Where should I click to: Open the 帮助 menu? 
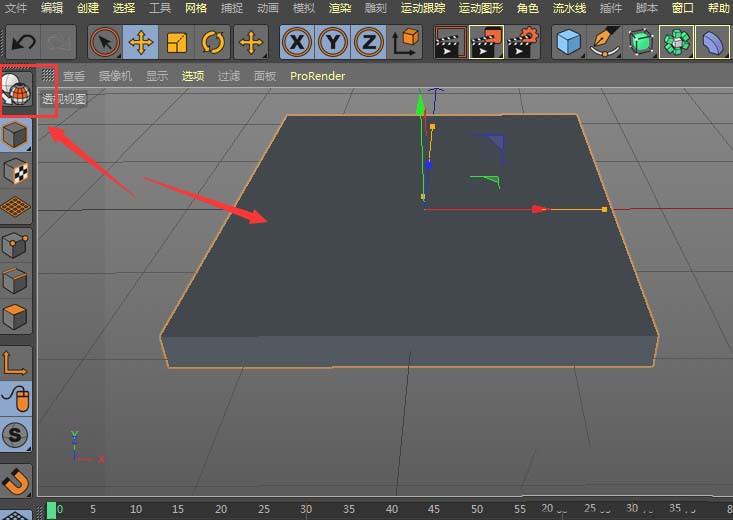point(719,8)
